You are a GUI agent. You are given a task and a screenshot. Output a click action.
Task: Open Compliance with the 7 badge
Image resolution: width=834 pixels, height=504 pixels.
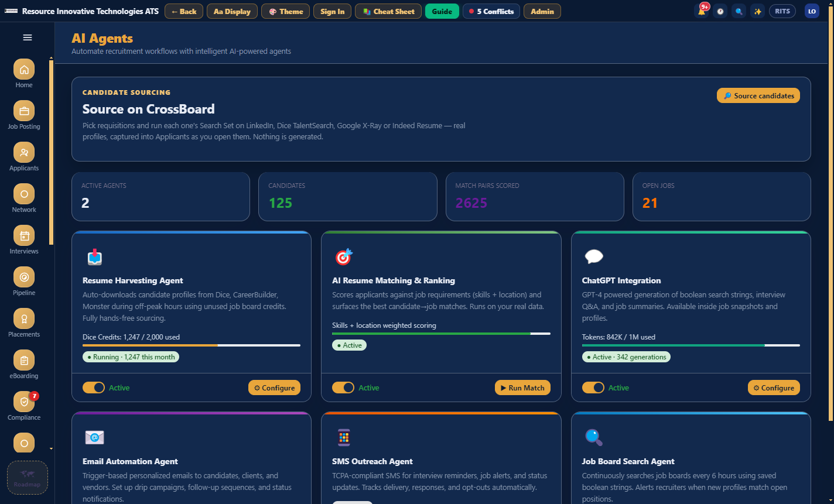[x=24, y=402]
